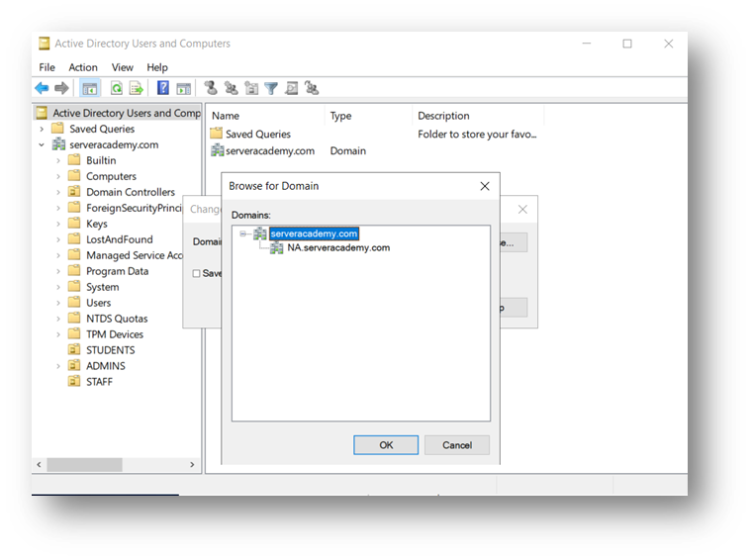Click the Create New Group icon
Image resolution: width=752 pixels, height=560 pixels.
232,88
